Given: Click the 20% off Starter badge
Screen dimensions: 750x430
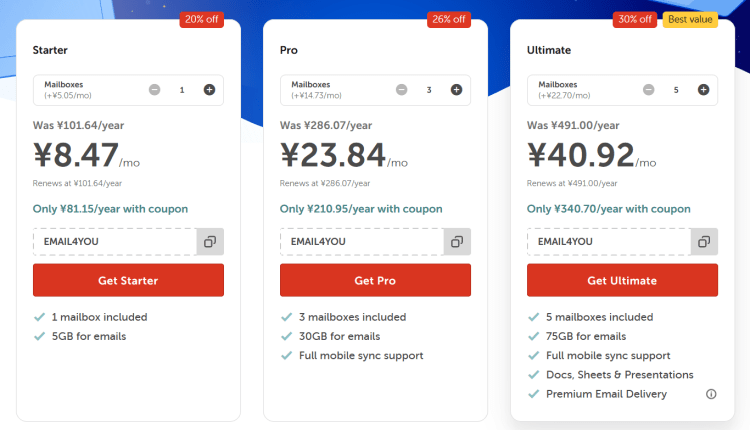Looking at the screenshot, I should pyautogui.click(x=201, y=20).
